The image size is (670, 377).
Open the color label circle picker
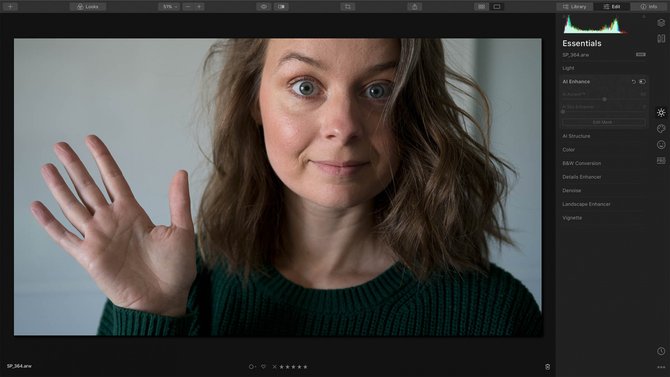coord(252,367)
